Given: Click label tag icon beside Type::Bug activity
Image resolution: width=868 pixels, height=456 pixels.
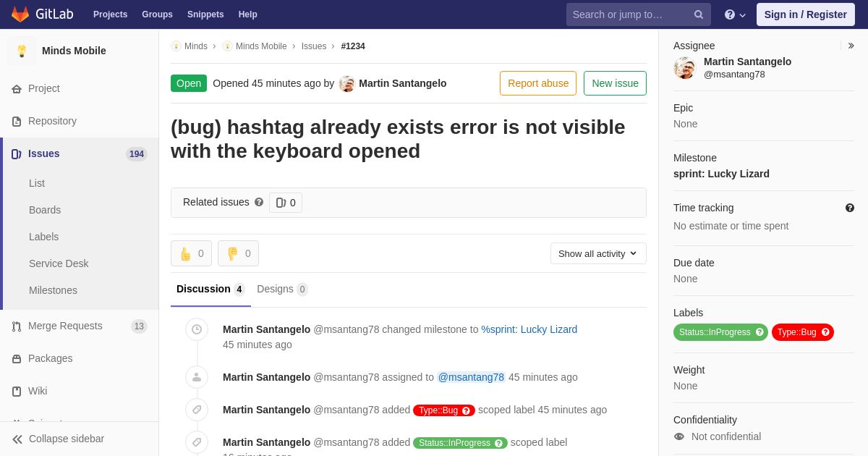Looking at the screenshot, I should pyautogui.click(x=197, y=410).
